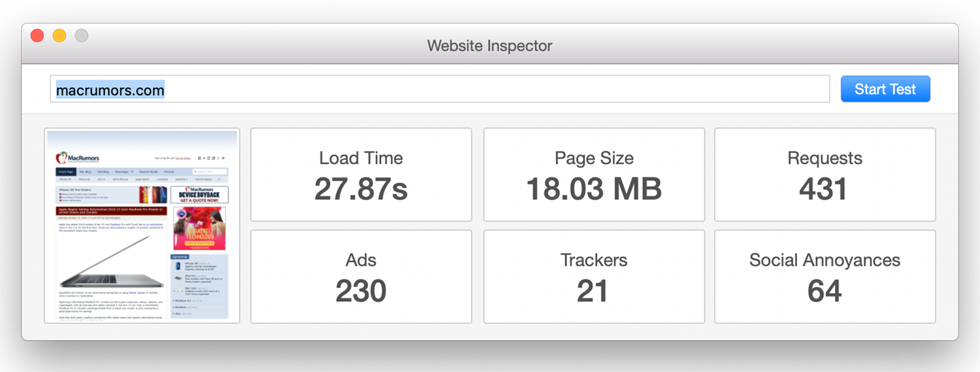Image resolution: width=980 pixels, height=372 pixels.
Task: Close the Website Inspector window with the red button
Action: point(37,35)
